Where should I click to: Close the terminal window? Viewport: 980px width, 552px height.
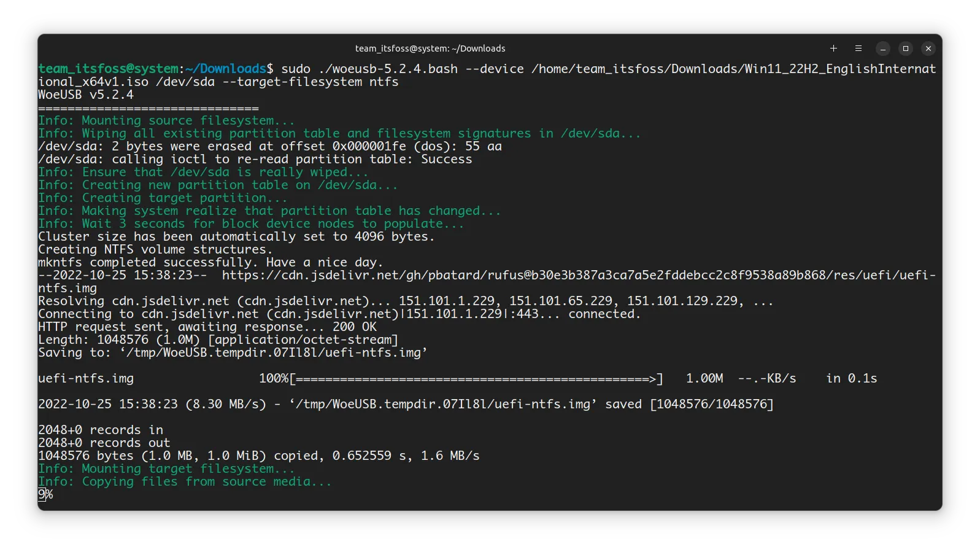928,49
